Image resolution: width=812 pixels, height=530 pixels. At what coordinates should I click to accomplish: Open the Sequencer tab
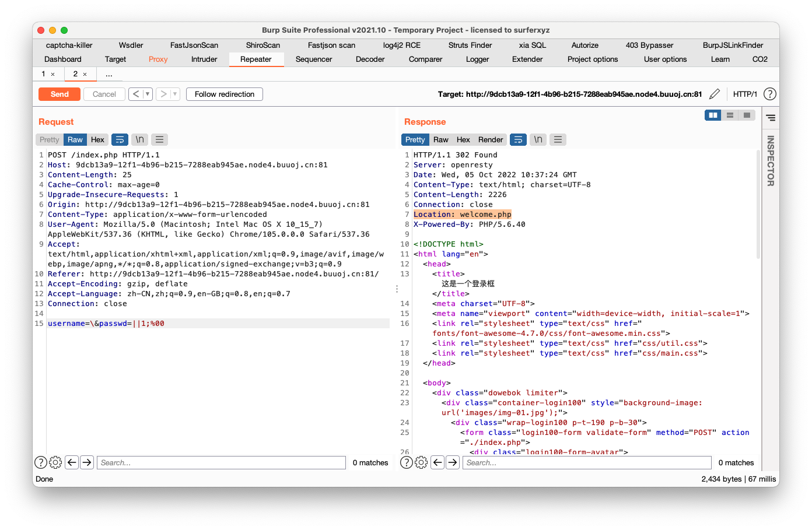314,59
